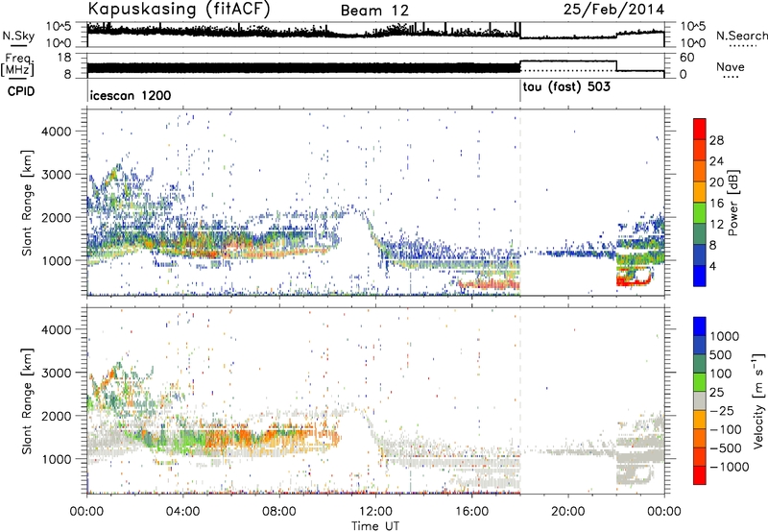Image resolution: width=768 pixels, height=532 pixels.
Task: Click the 'tau (fast) 503' CPID label
Action: point(566,87)
